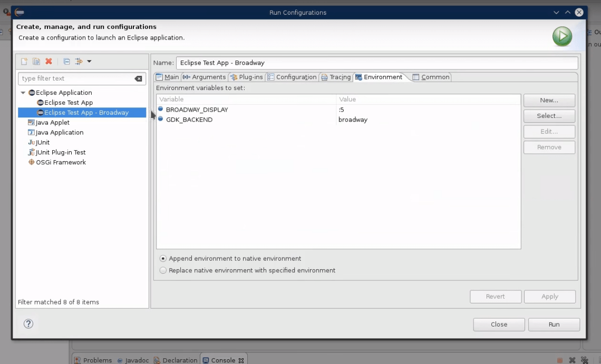
Task: Select Append environment to native environment
Action: [x=163, y=259]
